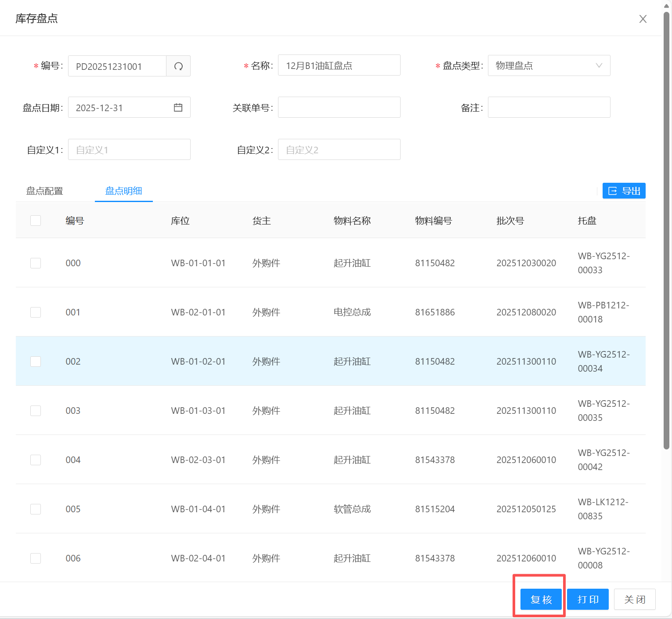The height and width of the screenshot is (619, 672).
Task: Select the 盘点明细 tab
Action: click(x=123, y=191)
